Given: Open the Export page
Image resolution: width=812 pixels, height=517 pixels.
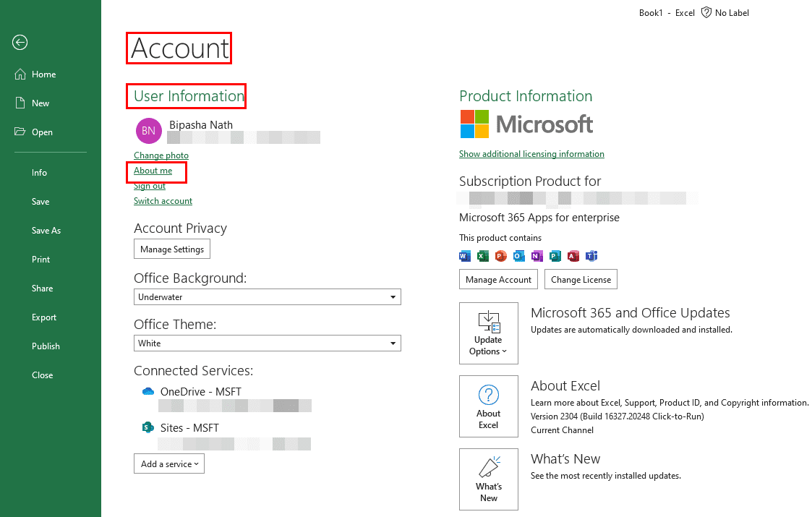Looking at the screenshot, I should point(44,317).
